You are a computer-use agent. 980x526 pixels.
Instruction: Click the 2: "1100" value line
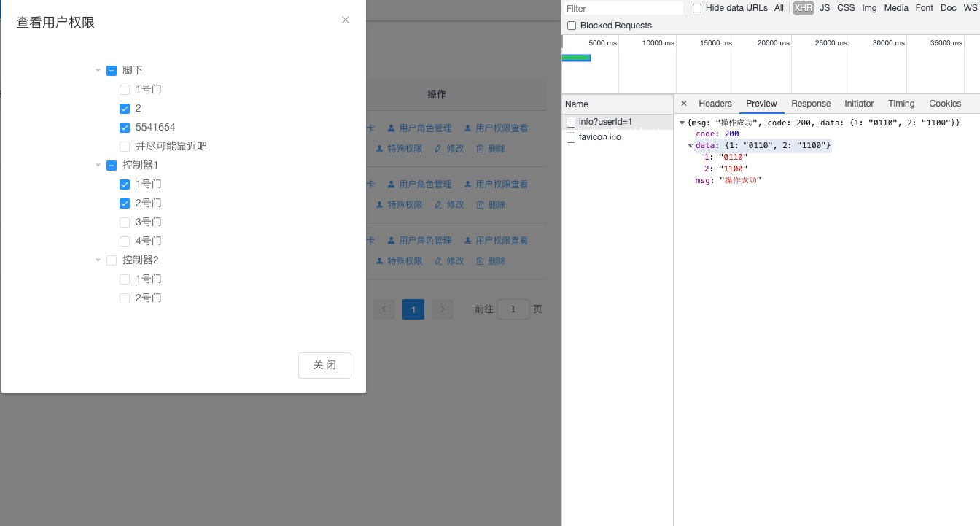(x=726, y=169)
